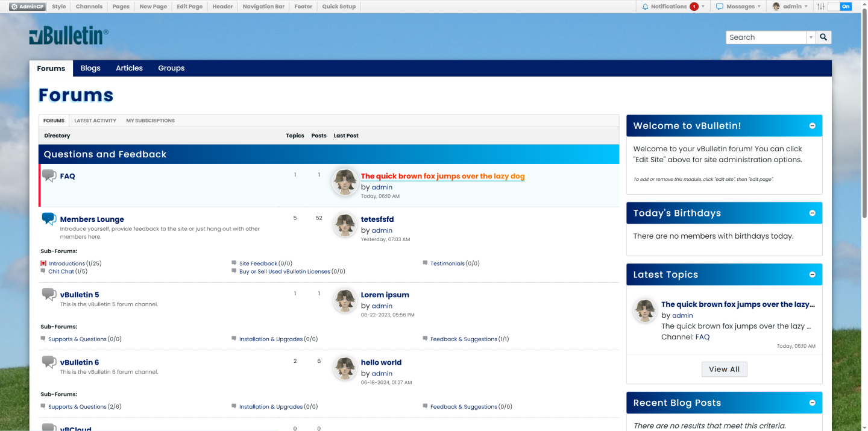Click the Messages speech bubble icon

click(x=720, y=7)
